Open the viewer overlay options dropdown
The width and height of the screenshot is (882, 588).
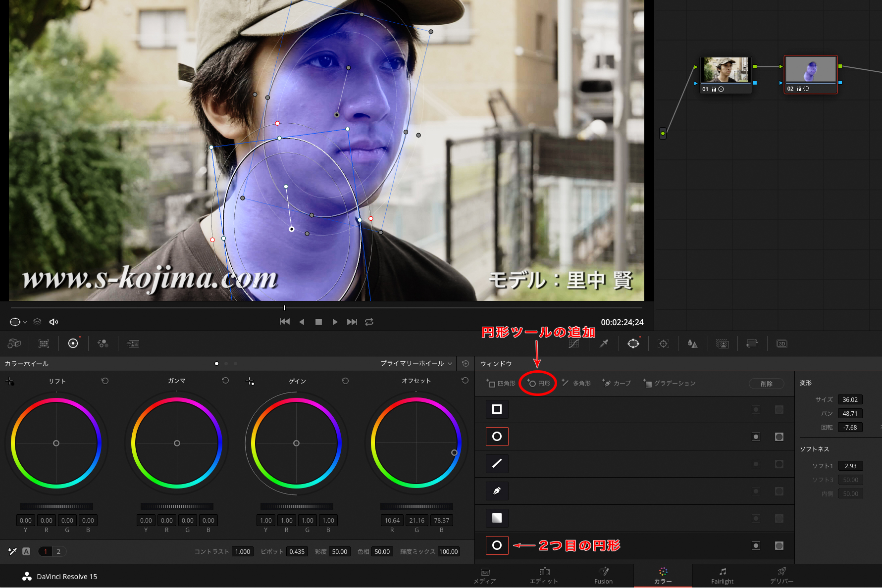click(18, 322)
